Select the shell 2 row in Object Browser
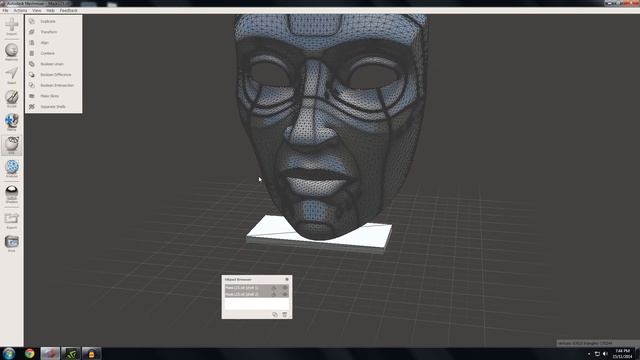640x360 pixels. 257,294
